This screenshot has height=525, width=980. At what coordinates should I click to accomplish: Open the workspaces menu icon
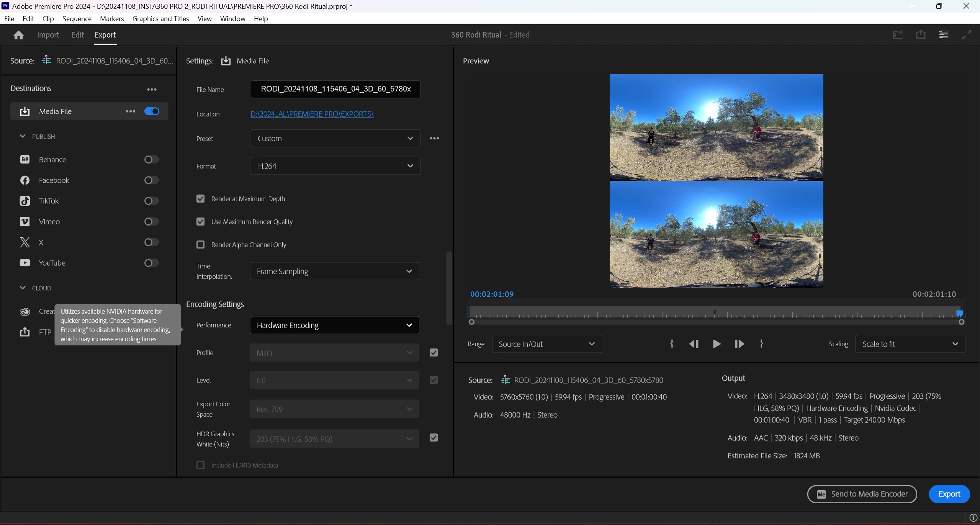pos(944,35)
